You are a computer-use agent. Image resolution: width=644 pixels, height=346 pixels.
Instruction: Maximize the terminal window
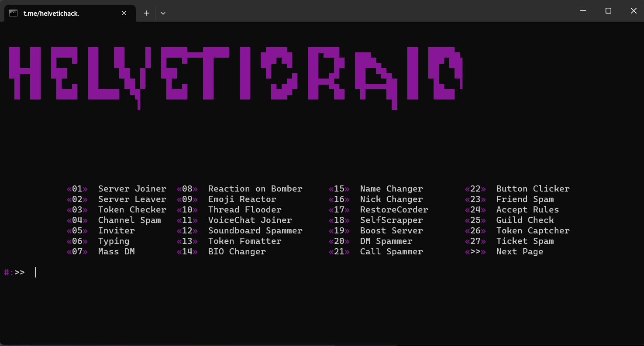click(x=608, y=11)
